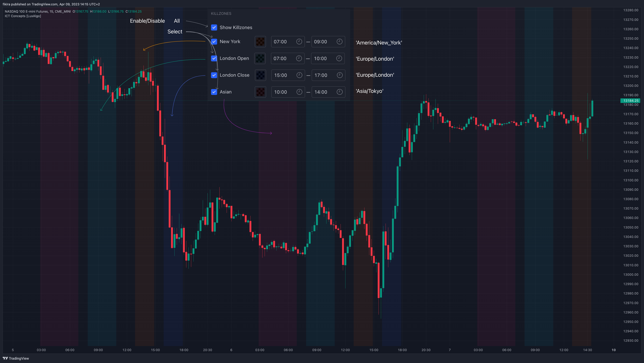This screenshot has width=644, height=363.
Task: Open the London Open color swatch
Action: point(260,58)
